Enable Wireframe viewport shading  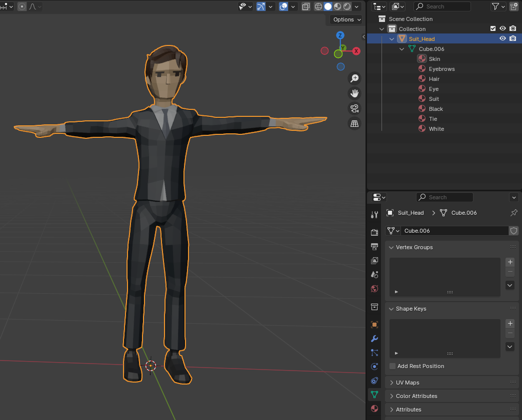click(318, 6)
